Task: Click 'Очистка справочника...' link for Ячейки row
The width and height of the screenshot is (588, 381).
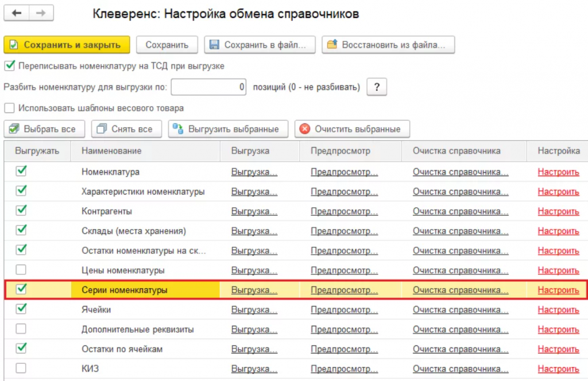Action: 461,310
